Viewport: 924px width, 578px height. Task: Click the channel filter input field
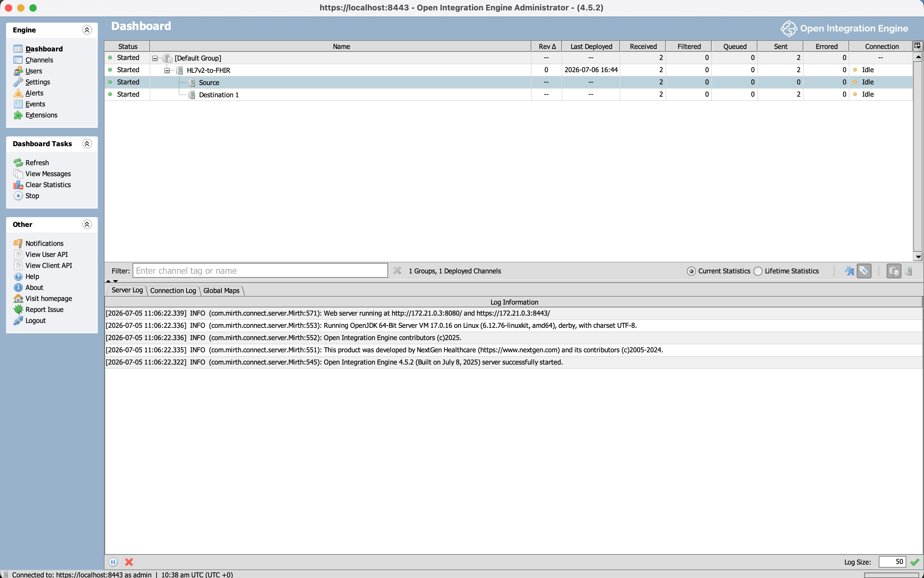[x=260, y=271]
